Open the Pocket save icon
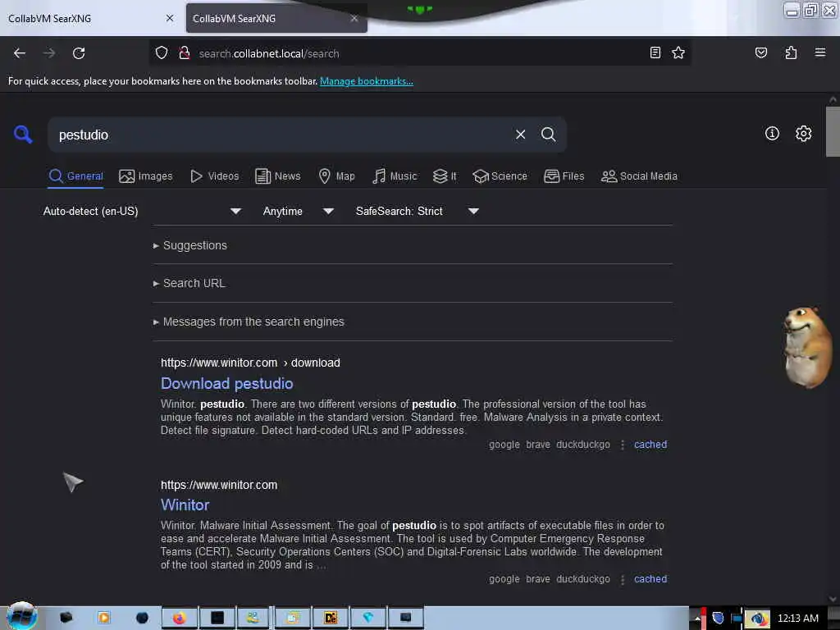 (760, 52)
